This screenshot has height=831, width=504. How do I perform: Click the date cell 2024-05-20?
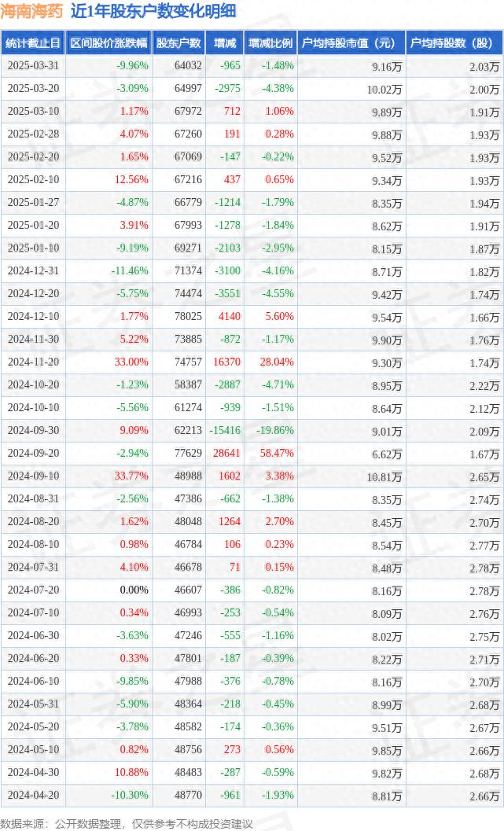click(x=33, y=726)
